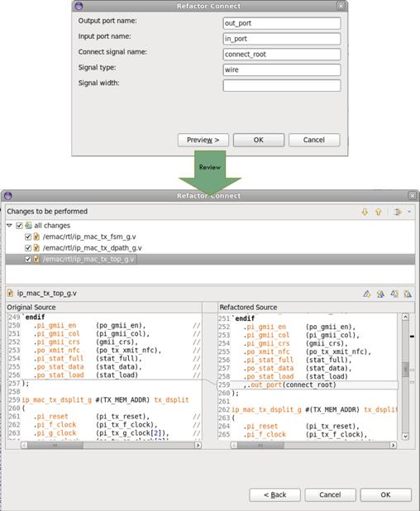420x511 pixels.
Task: Toggle the all changes checkbox
Action: pyautogui.click(x=20, y=226)
